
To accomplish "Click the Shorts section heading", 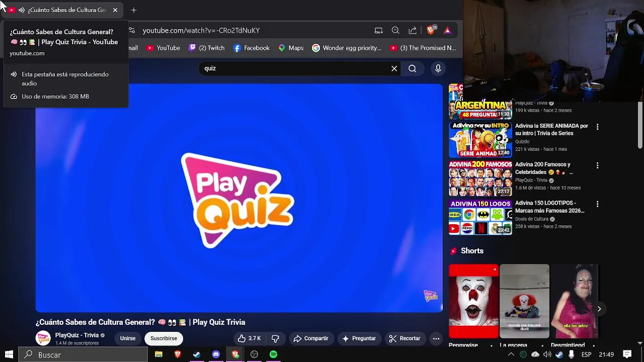I will 472,251.
